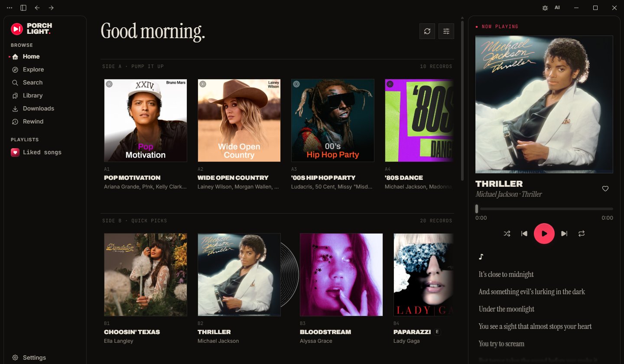Toggle repeat mode
Image resolution: width=624 pixels, height=364 pixels.
pos(582,234)
